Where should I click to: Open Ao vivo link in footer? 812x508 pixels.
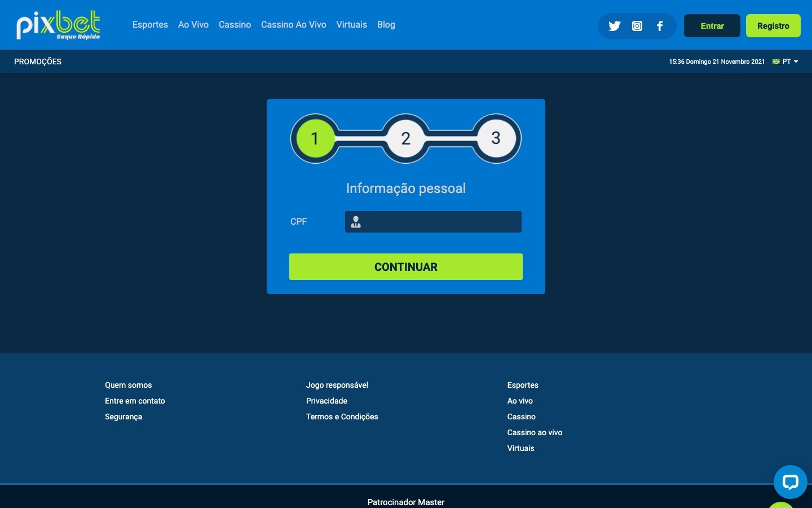(x=520, y=401)
